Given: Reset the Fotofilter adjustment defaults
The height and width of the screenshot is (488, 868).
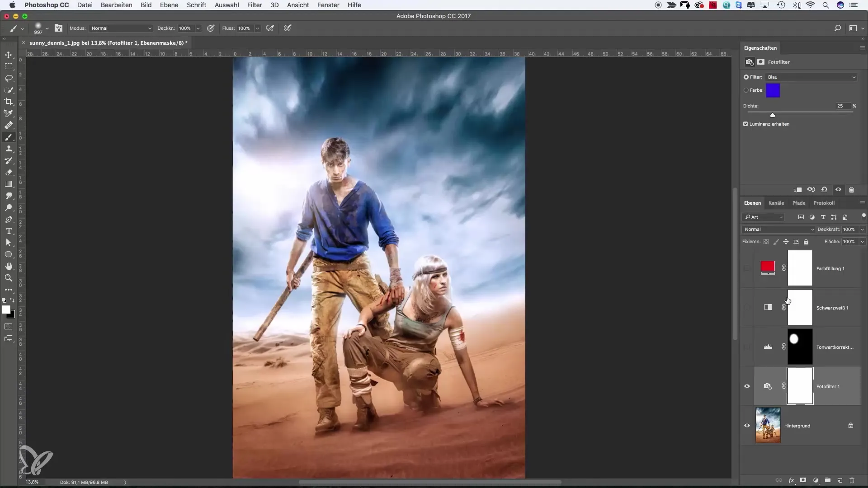Looking at the screenshot, I should point(824,190).
